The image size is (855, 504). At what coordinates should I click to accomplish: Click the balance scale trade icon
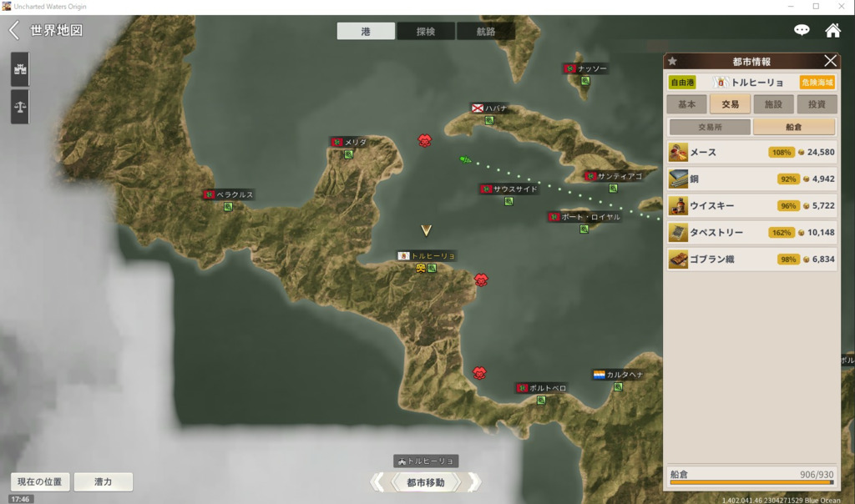tap(20, 107)
